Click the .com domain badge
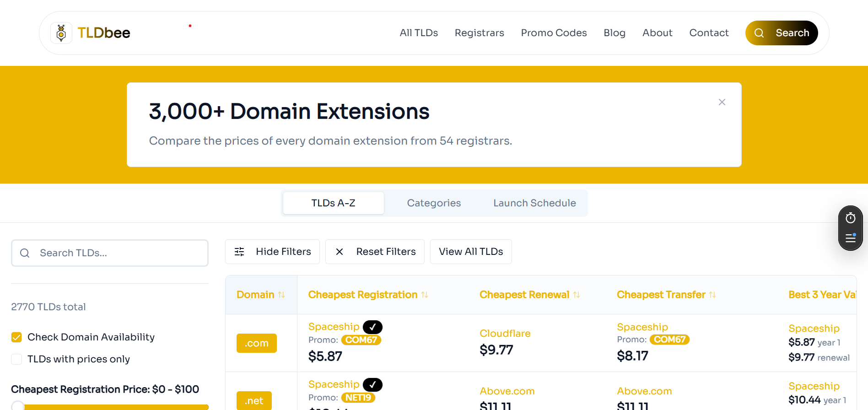Screen dimensions: 868x410 256,343
